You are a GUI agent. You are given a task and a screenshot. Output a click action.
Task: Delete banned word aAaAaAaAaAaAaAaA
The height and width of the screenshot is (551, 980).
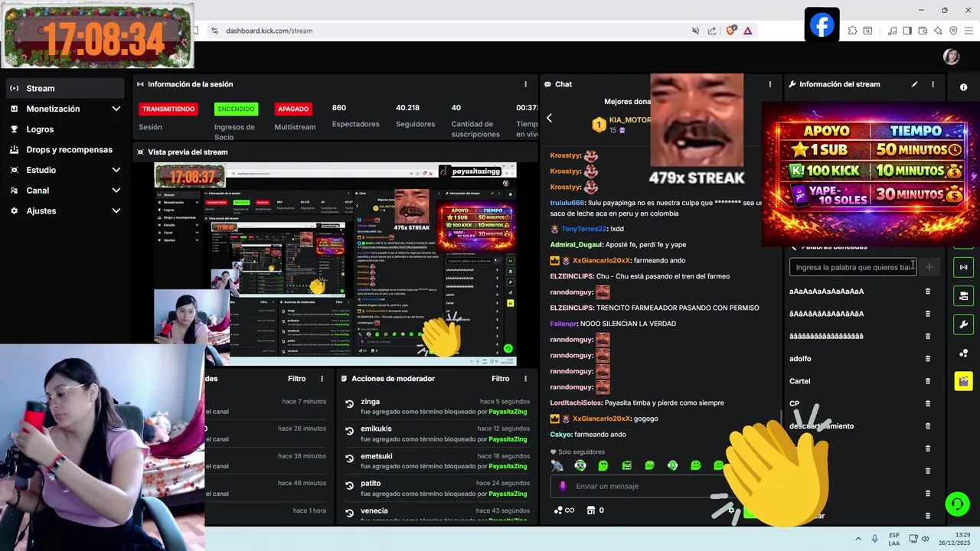[928, 292]
